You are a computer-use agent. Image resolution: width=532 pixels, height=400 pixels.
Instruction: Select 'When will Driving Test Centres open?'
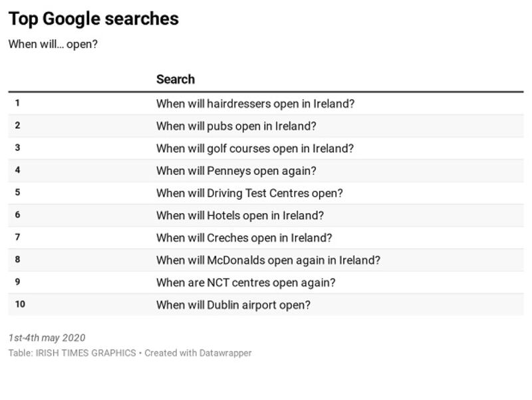(x=249, y=193)
